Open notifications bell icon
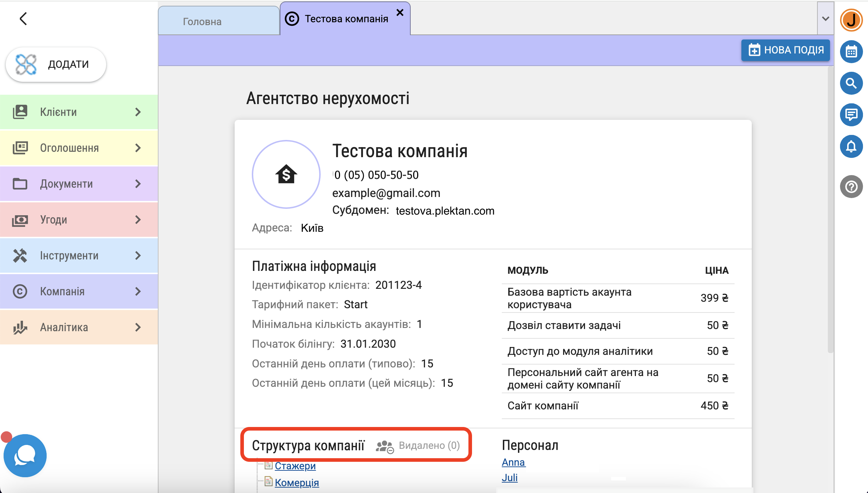868x493 pixels. (851, 146)
